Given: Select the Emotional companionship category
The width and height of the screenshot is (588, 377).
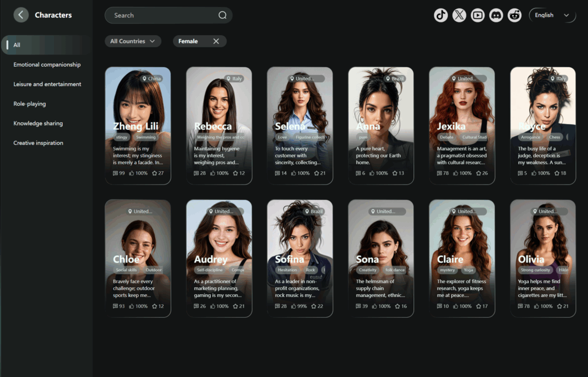Looking at the screenshot, I should pyautogui.click(x=47, y=65).
